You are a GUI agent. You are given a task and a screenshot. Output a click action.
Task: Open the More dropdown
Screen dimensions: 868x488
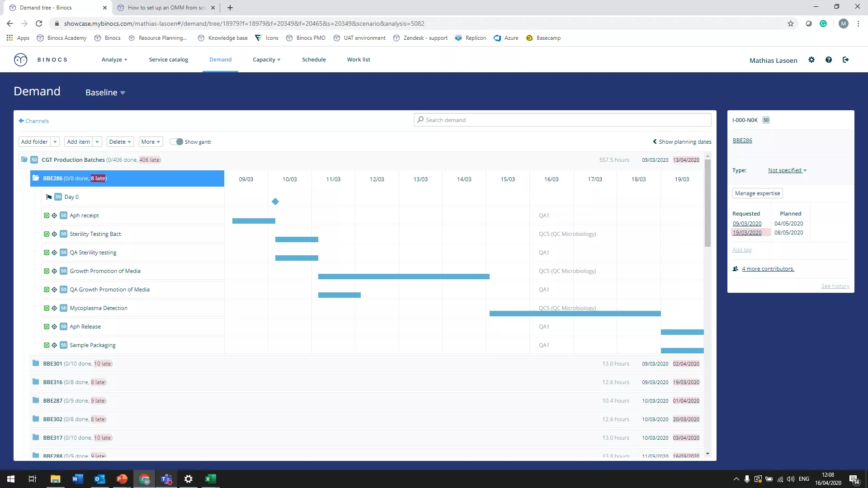click(x=151, y=142)
